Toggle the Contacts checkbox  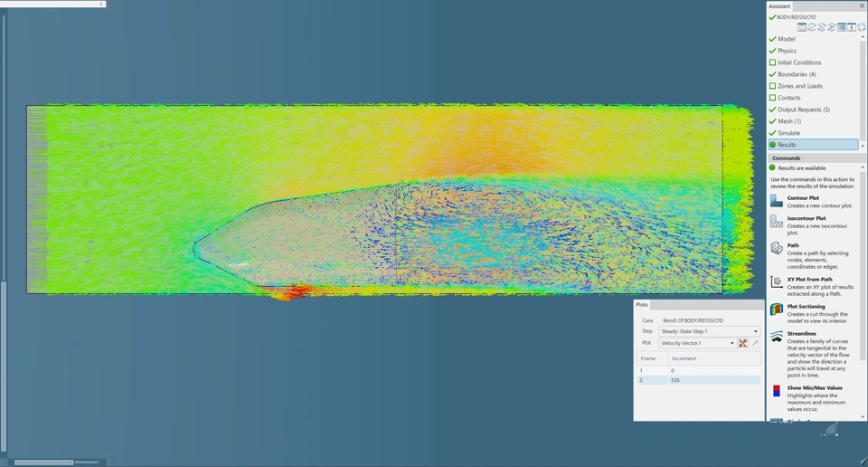click(x=772, y=98)
